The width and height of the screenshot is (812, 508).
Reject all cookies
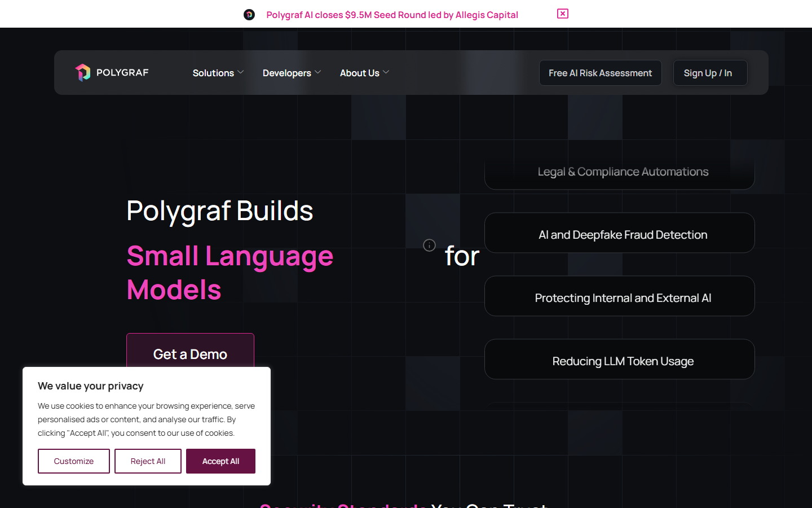pyautogui.click(x=148, y=461)
